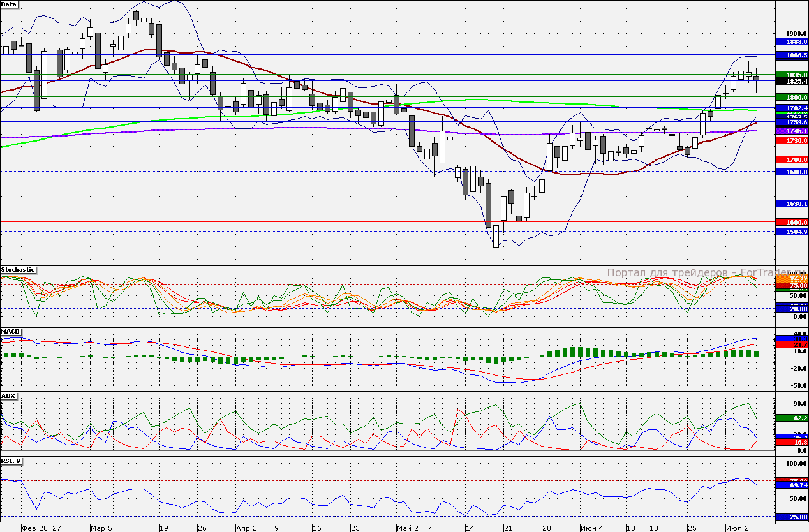Click the Data panel label
The width and height of the screenshot is (809, 532).
coord(10,4)
